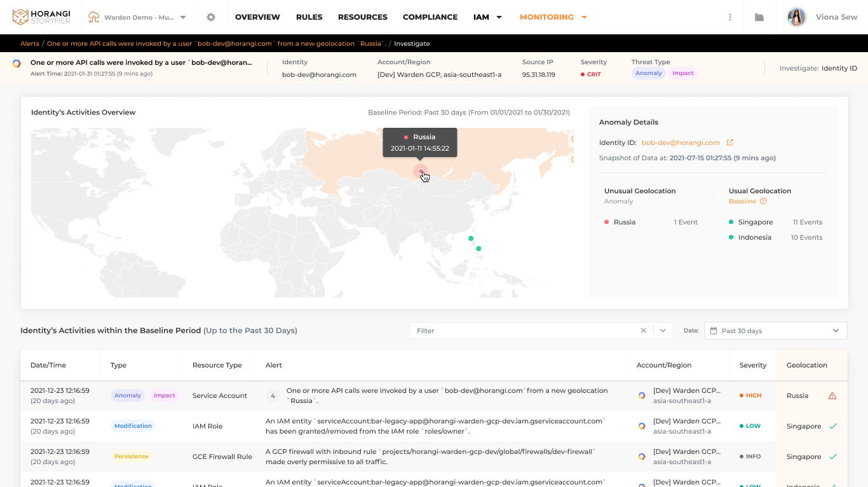Screen dimensions: 868x487
Task: Click the Indonesia green dot on map
Action: [478, 249]
